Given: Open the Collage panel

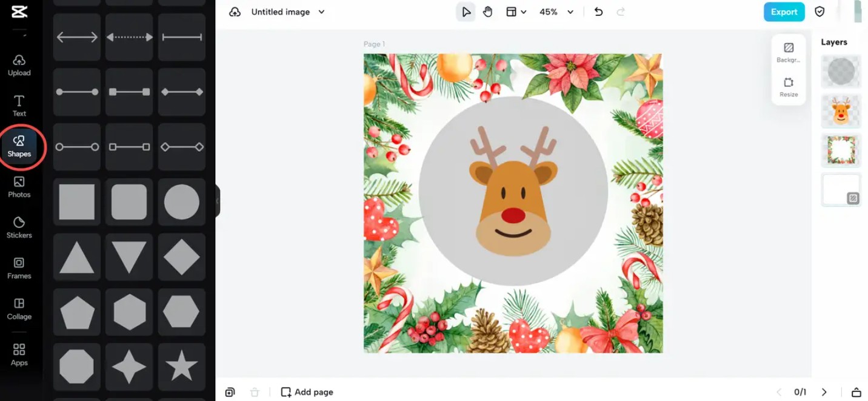Looking at the screenshot, I should (19, 309).
